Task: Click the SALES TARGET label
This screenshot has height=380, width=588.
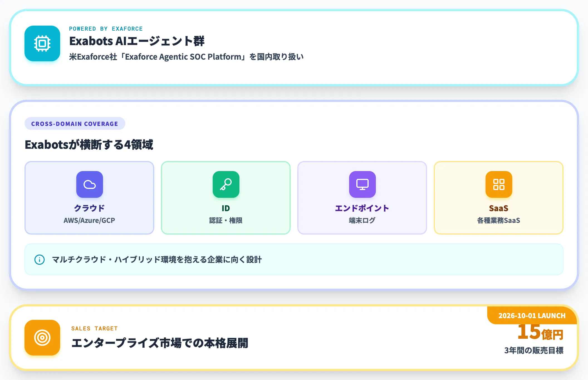Action: click(x=94, y=328)
